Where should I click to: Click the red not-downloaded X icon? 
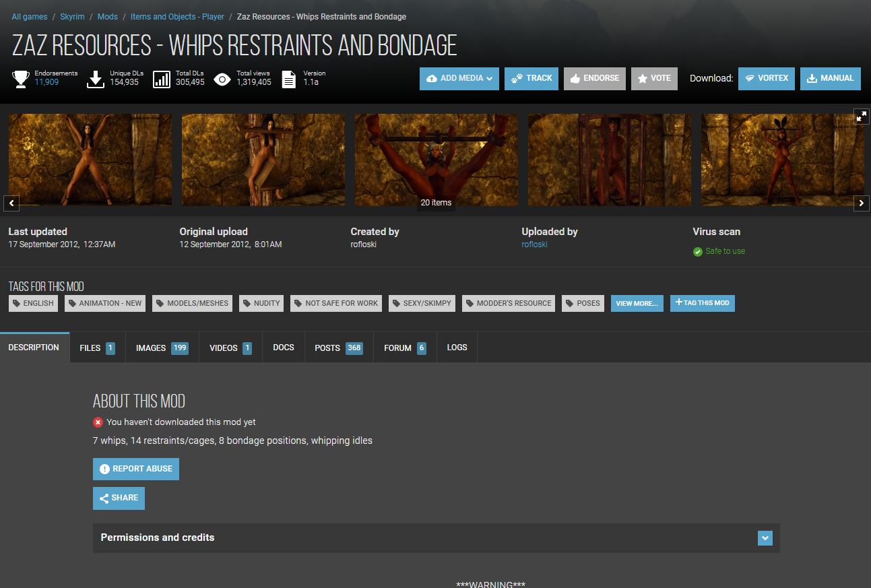click(98, 422)
